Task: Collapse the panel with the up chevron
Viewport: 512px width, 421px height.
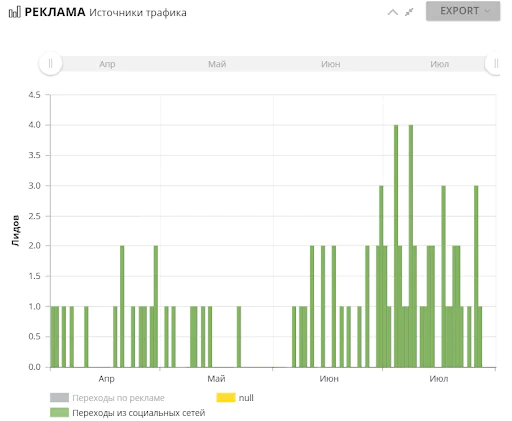Action: pyautogui.click(x=393, y=12)
